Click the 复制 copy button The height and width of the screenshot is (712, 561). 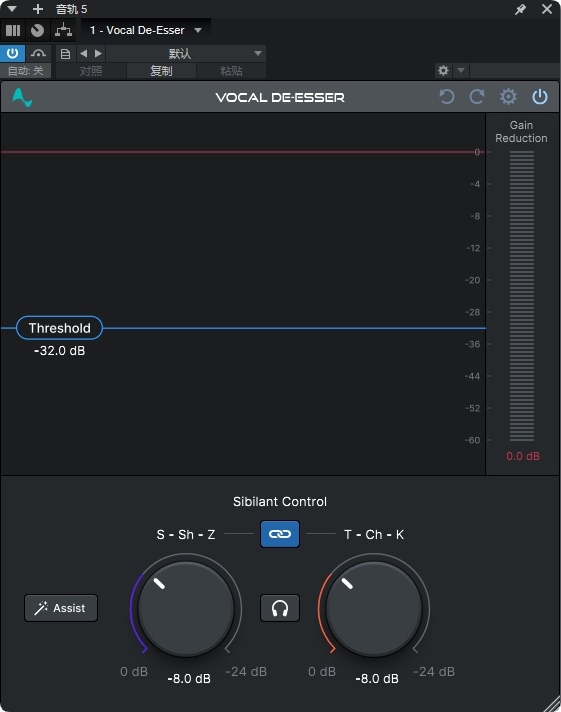tap(161, 71)
